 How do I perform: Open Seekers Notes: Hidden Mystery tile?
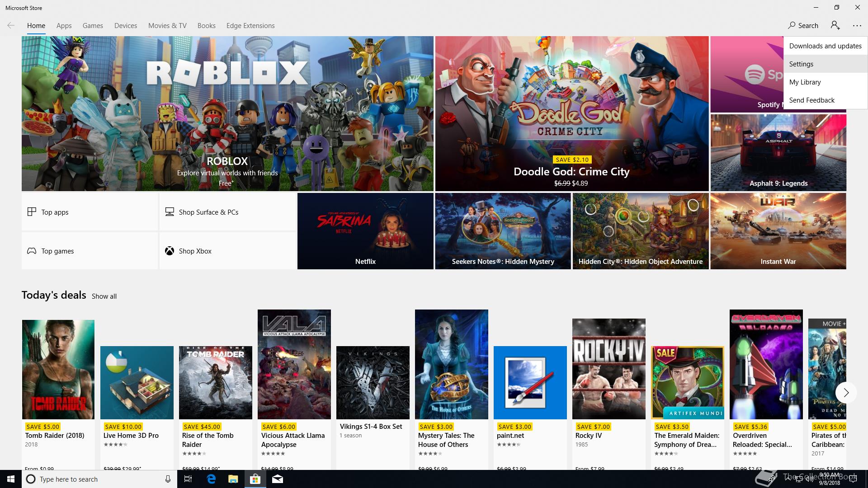503,231
